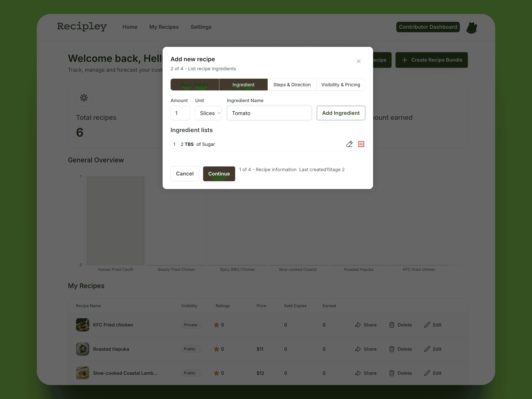532x399 pixels.
Task: Click the Sold Copies column header
Action: [x=295, y=306]
